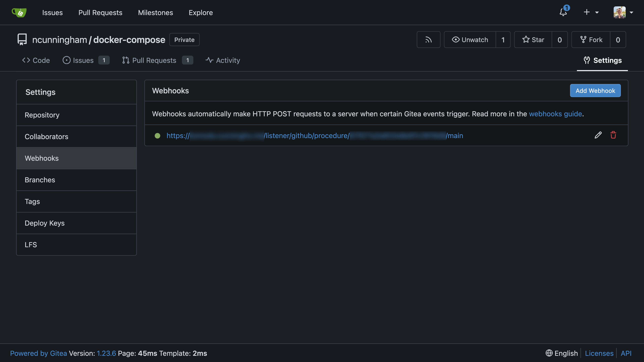This screenshot has width=644, height=362.
Task: Fork the repository
Action: click(x=591, y=40)
